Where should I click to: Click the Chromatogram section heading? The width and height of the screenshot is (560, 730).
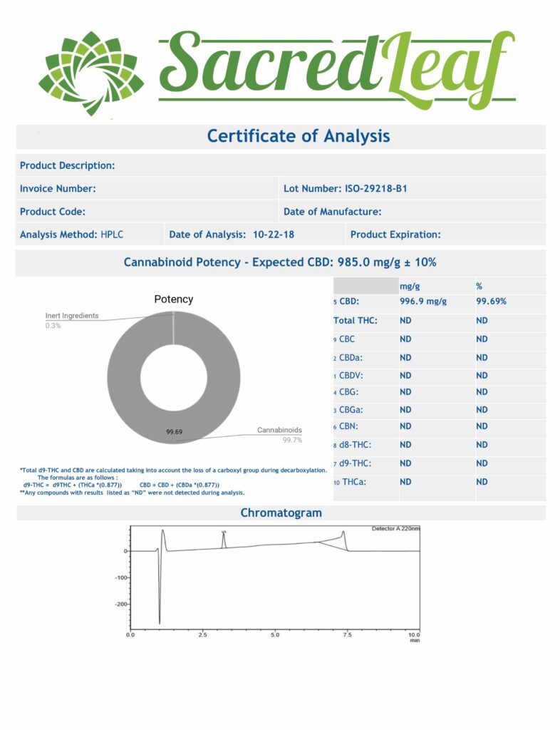281,513
